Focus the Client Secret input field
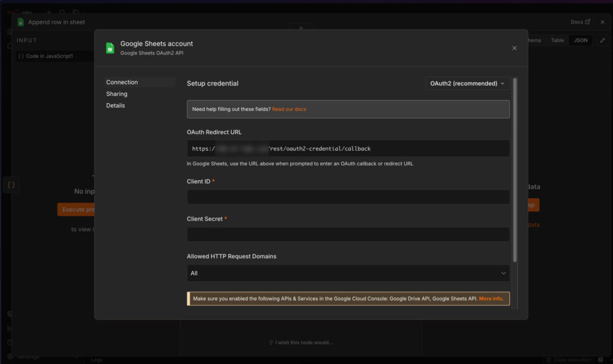This screenshot has height=364, width=613. 348,234
